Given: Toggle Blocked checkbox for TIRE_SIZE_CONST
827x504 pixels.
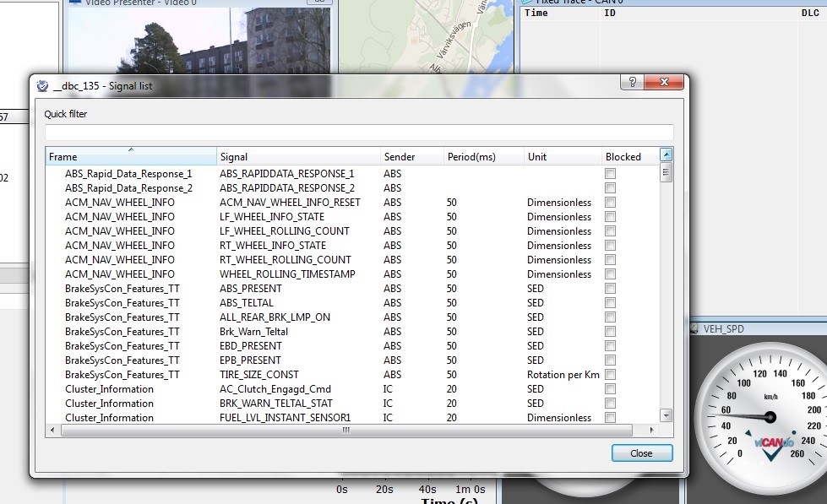Looking at the screenshot, I should (x=610, y=375).
